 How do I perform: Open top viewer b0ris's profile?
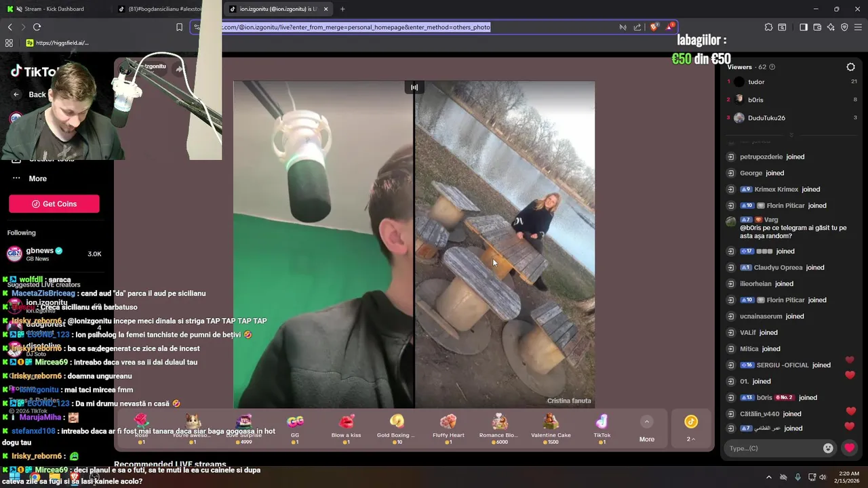(x=755, y=100)
